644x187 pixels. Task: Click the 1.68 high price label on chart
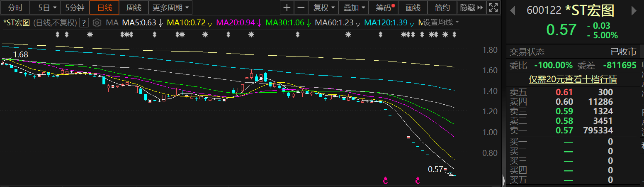point(21,54)
